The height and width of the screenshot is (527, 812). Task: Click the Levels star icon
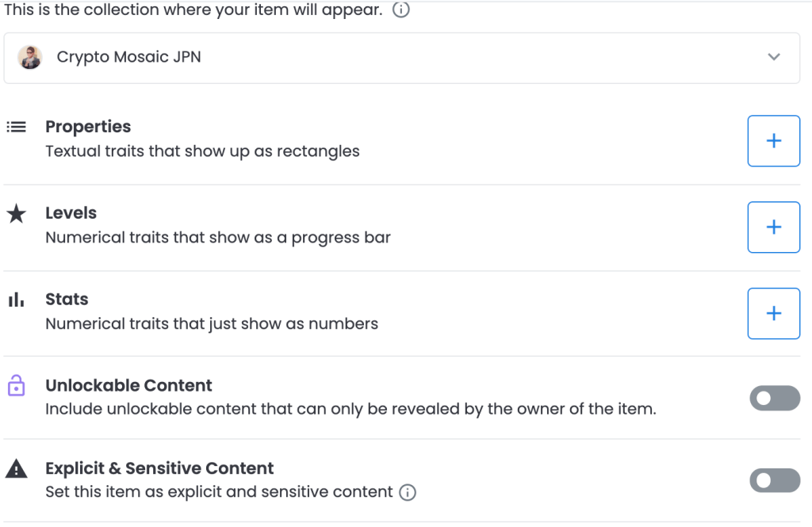coord(16,213)
